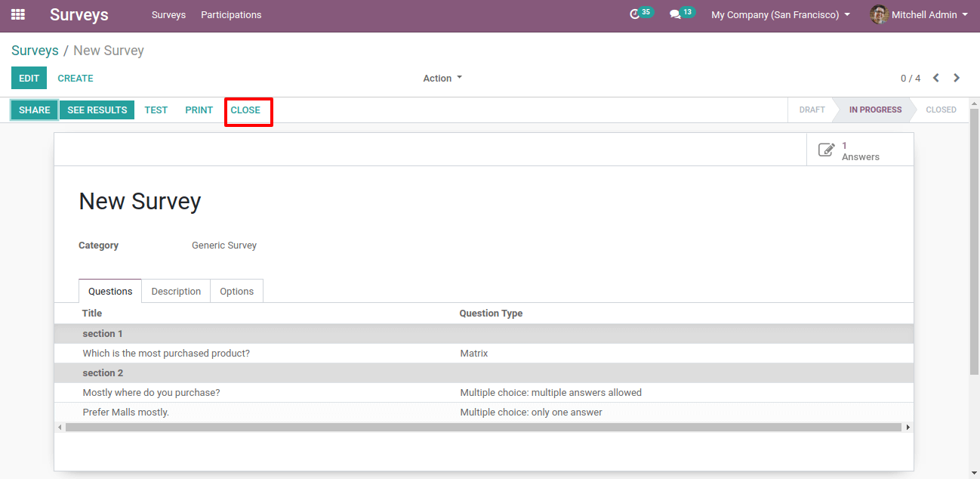Click the CREATE button
Screen dimensions: 980x479
click(x=76, y=78)
